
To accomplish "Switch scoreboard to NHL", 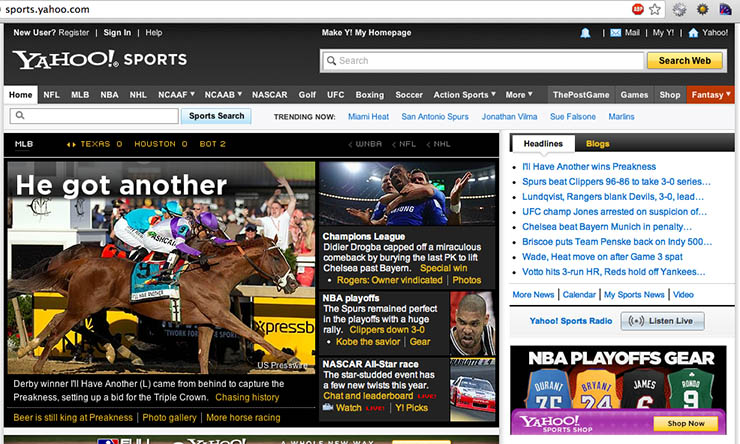I will point(438,144).
